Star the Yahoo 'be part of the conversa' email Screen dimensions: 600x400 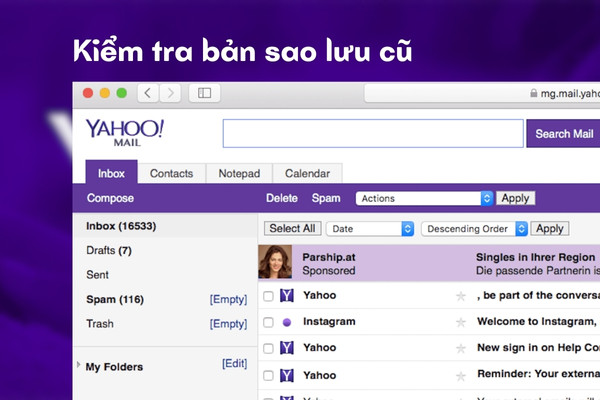tap(461, 296)
